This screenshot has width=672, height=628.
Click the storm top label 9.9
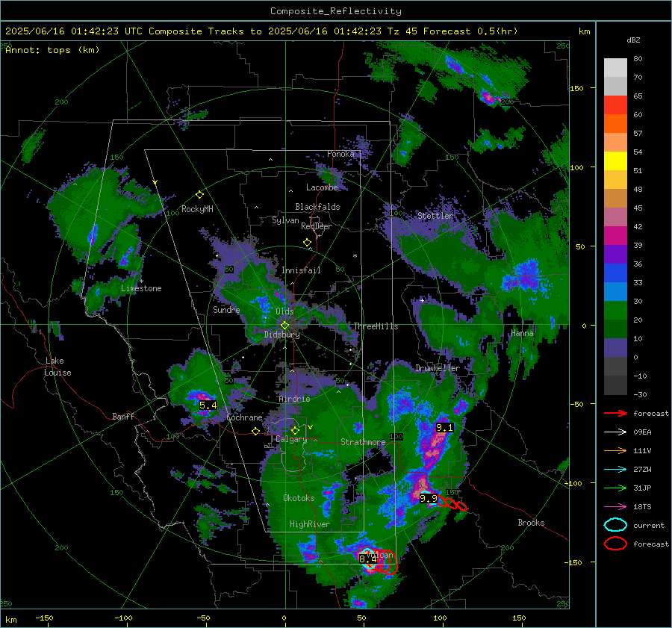(x=429, y=498)
